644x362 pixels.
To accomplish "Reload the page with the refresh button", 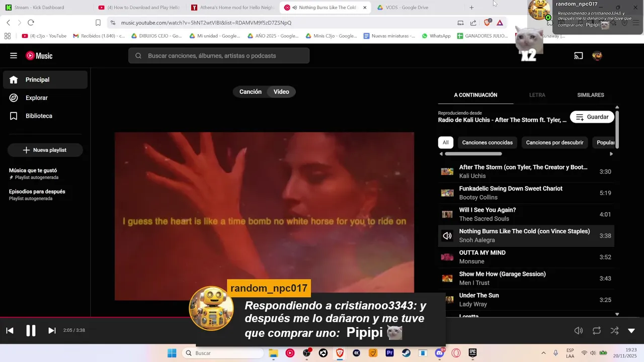I will (31, 23).
